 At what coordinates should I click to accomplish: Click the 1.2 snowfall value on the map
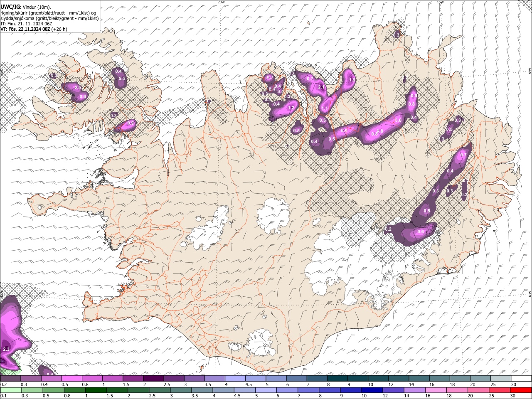(x=291, y=108)
